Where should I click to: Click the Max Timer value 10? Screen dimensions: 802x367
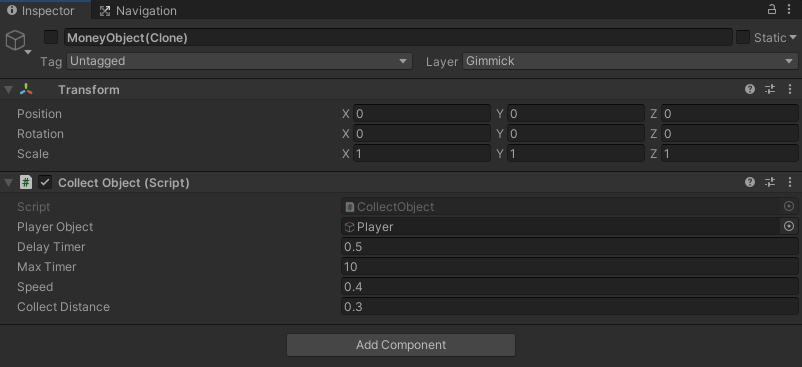point(570,266)
